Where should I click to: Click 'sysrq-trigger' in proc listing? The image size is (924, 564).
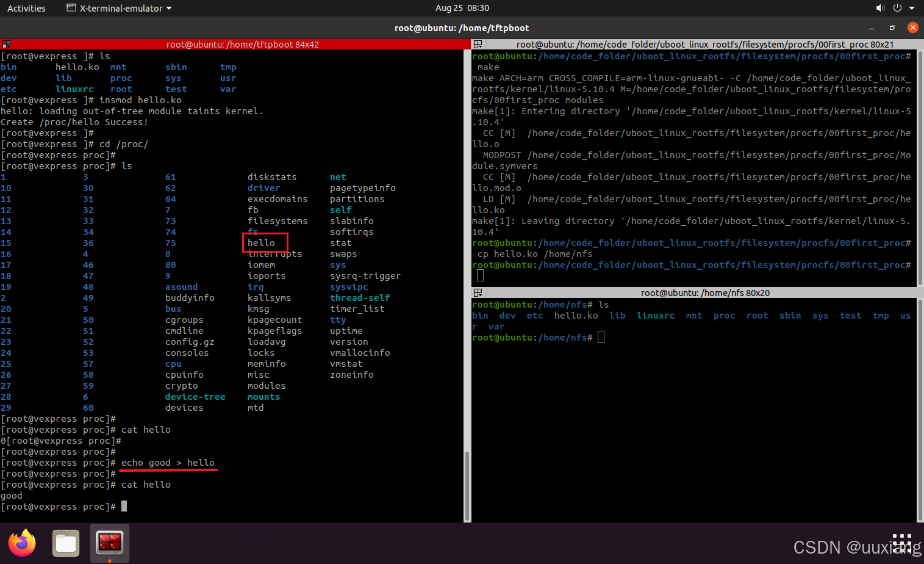(x=365, y=275)
